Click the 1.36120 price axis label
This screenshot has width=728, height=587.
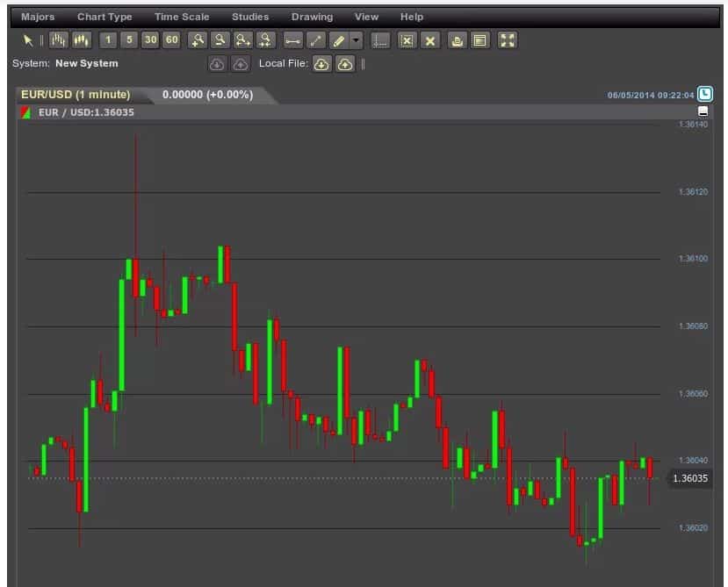click(693, 191)
